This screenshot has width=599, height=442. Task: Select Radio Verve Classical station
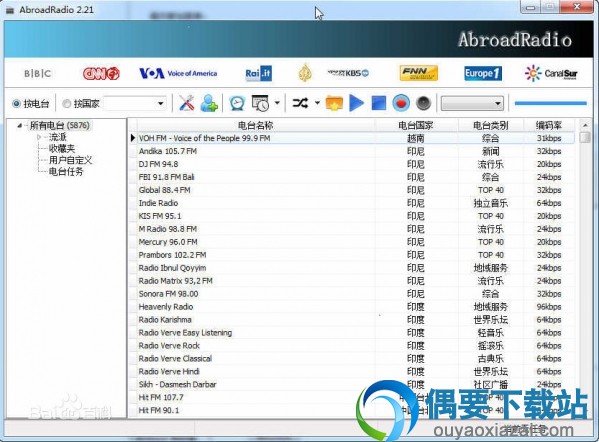tap(355, 359)
